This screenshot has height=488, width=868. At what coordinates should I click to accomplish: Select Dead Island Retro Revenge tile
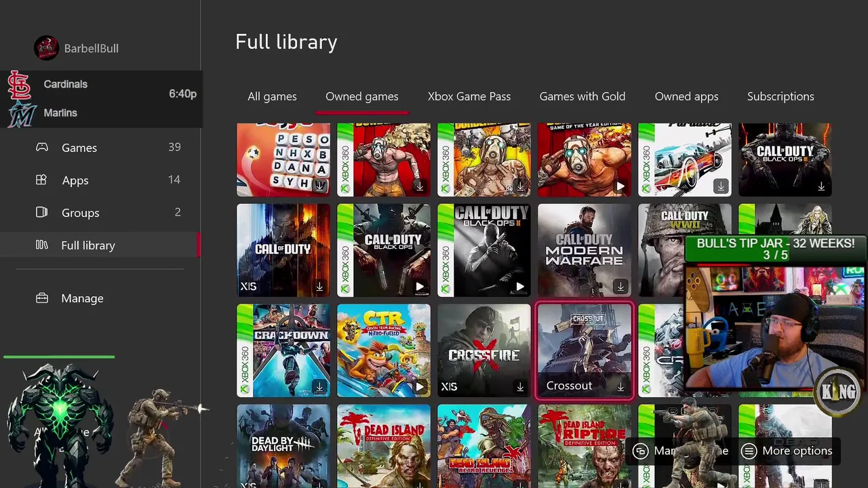point(484,446)
